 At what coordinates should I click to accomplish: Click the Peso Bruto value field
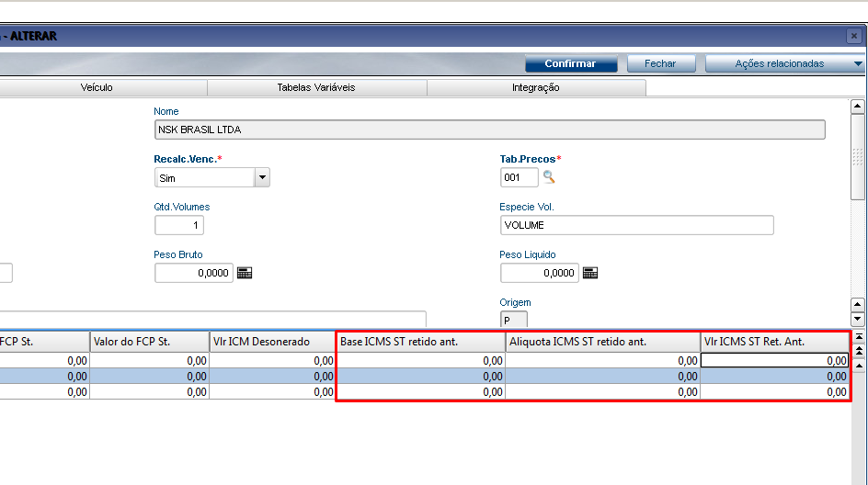194,273
